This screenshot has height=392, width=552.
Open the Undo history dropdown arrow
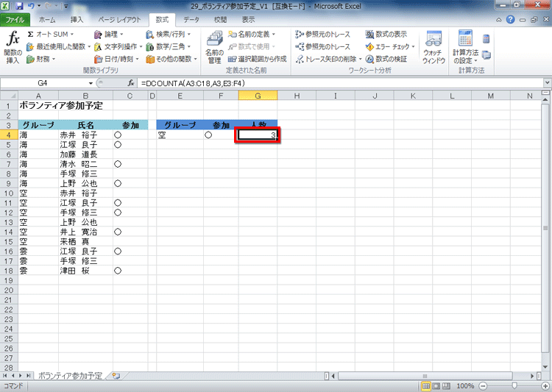(38, 6)
